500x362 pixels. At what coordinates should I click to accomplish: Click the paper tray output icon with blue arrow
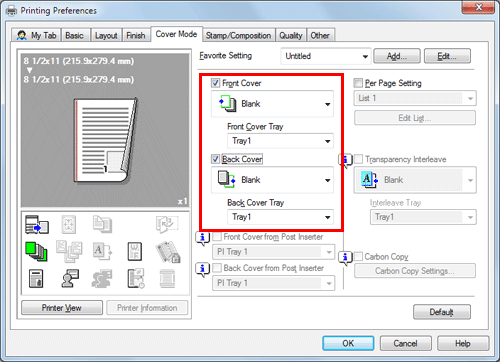(37, 224)
